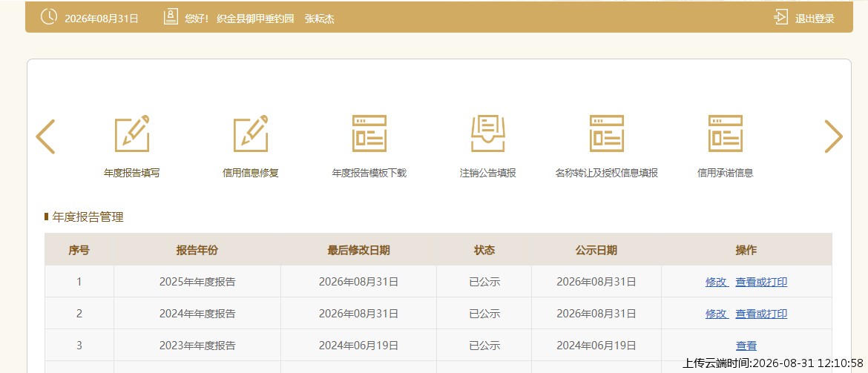Click the 最后修改日期 column header

[x=359, y=250]
